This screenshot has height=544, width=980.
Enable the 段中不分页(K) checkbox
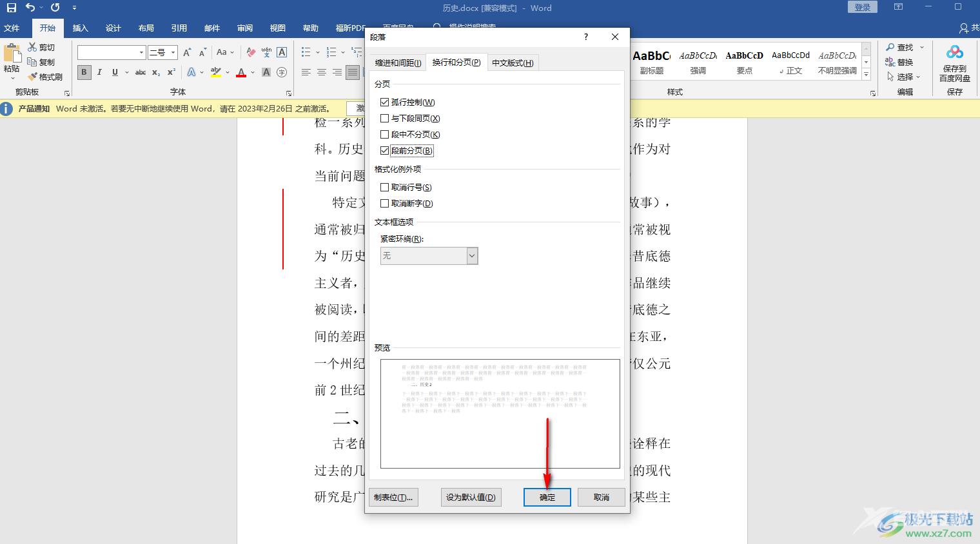(x=384, y=134)
